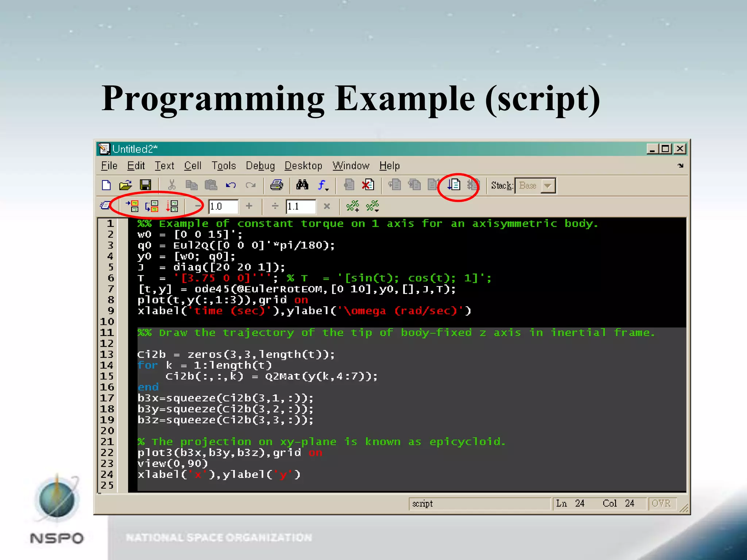Open Find with binoculars icon
This screenshot has height=560, width=747.
(302, 185)
